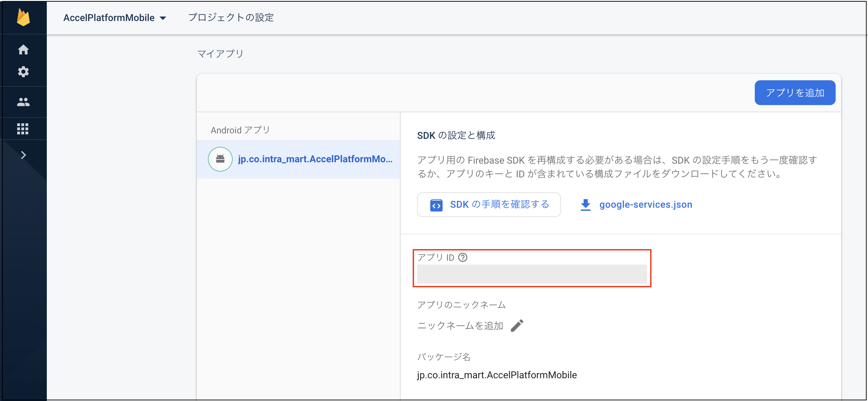The height and width of the screenshot is (401, 868).
Task: Open the AccelPlatformMobile project dropdown
Action: pyautogui.click(x=115, y=18)
